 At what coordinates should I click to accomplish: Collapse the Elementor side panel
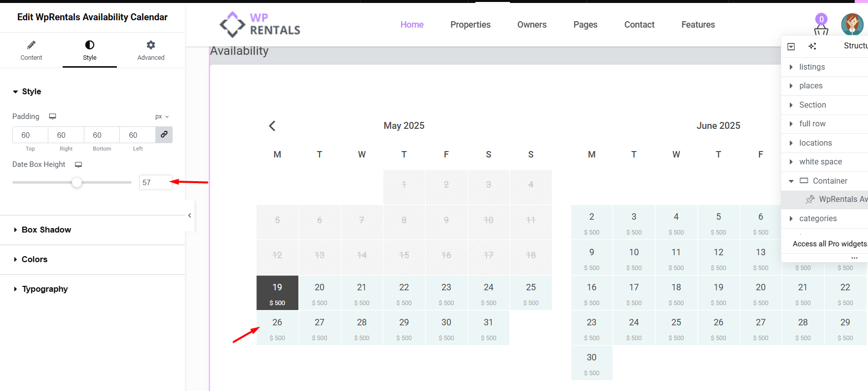[190, 215]
